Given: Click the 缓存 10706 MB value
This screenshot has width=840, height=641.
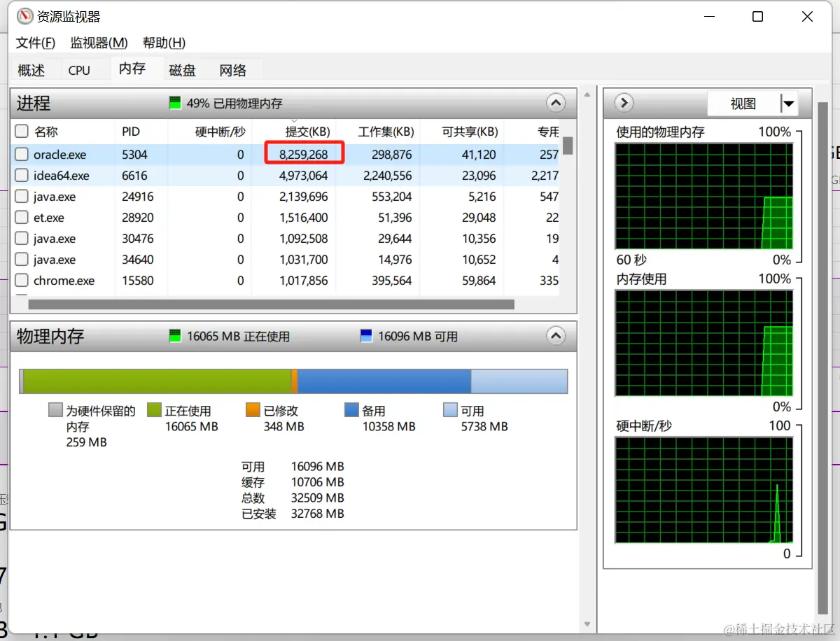Looking at the screenshot, I should coord(318,482).
